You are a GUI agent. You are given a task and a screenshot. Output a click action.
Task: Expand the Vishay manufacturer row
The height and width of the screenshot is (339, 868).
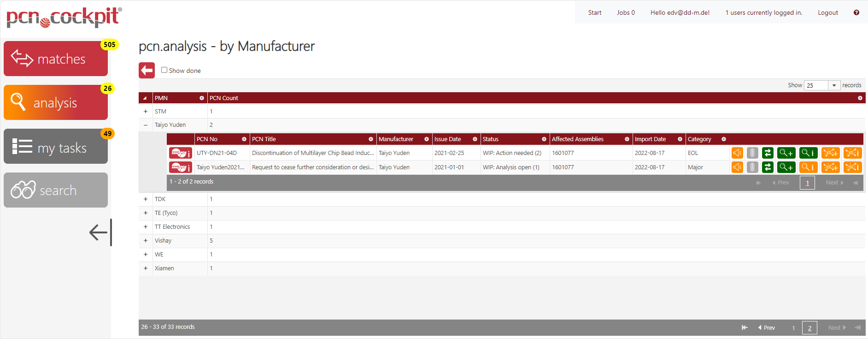(146, 241)
